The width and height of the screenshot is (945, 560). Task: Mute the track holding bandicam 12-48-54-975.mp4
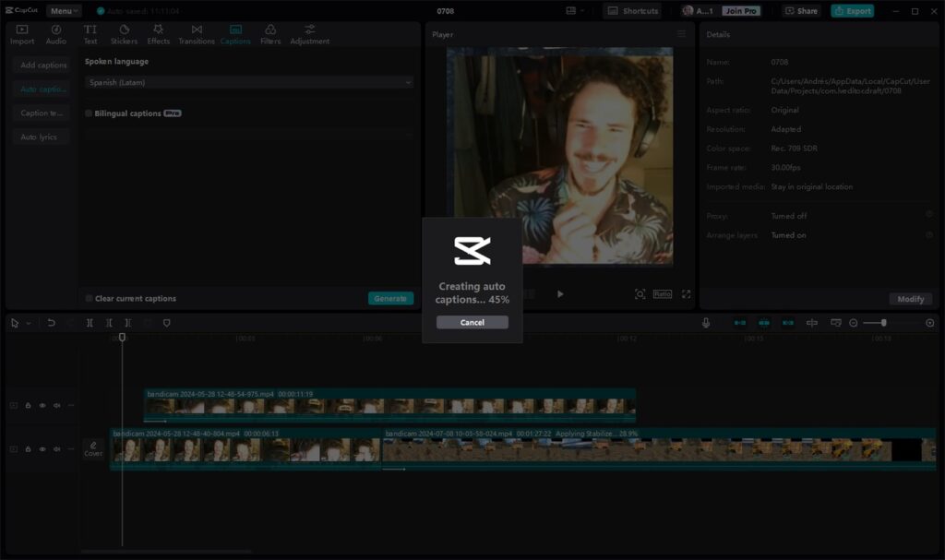pyautogui.click(x=57, y=406)
